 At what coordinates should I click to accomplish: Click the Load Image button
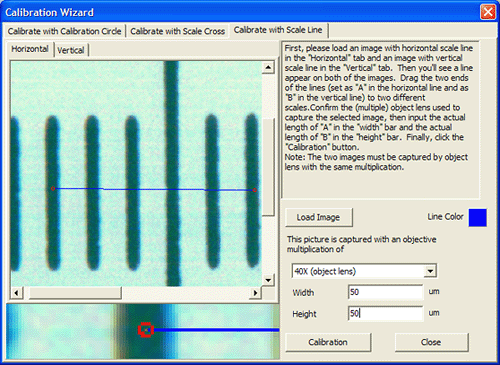[x=318, y=217]
